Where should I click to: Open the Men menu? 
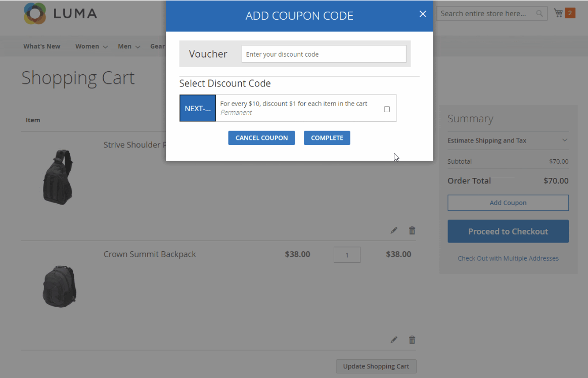(124, 46)
